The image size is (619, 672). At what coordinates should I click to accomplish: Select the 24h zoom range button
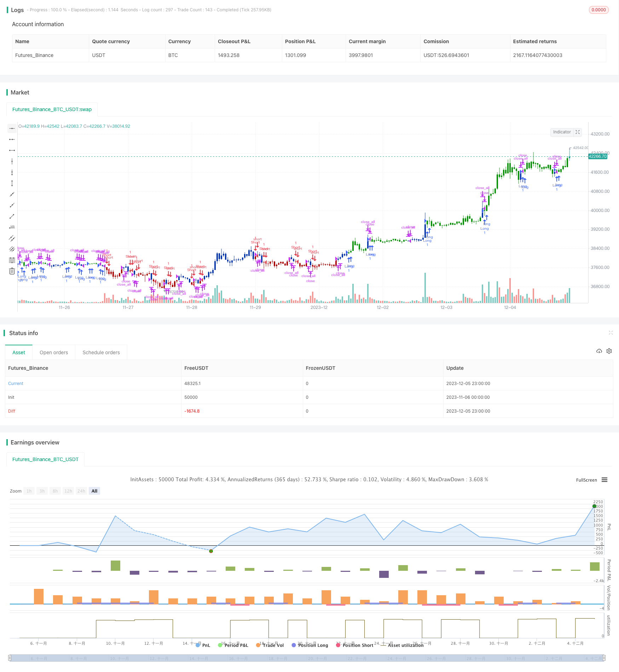(81, 491)
